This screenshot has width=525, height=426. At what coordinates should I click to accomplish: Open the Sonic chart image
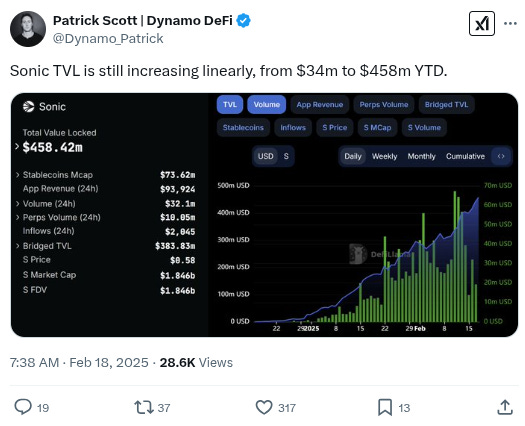(265, 215)
